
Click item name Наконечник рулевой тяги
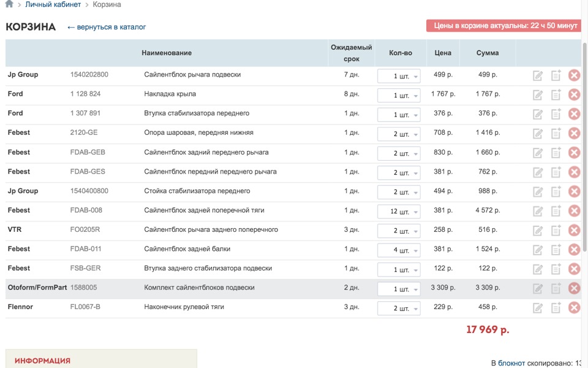(184, 307)
